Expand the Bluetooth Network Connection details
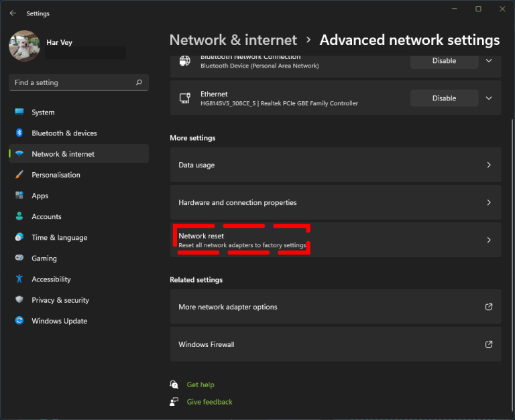This screenshot has width=515, height=420. click(x=489, y=61)
